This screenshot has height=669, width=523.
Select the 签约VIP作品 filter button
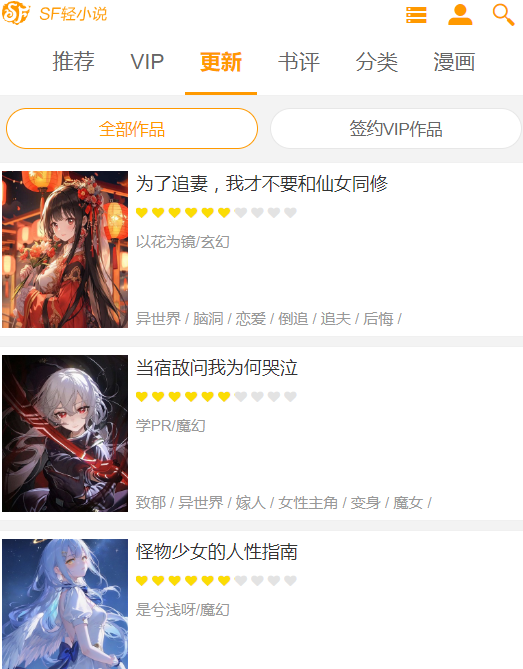[395, 128]
